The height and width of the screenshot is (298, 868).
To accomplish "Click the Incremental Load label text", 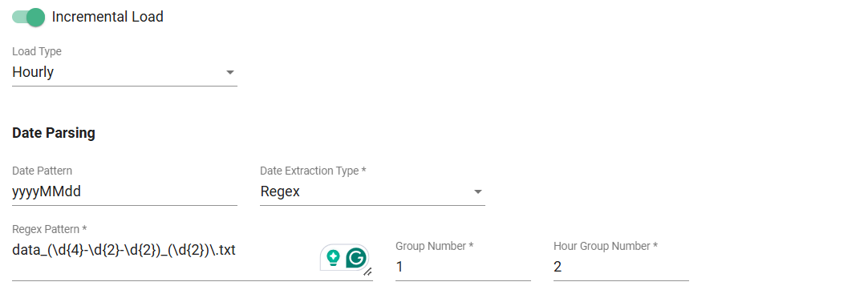I will pos(107,17).
